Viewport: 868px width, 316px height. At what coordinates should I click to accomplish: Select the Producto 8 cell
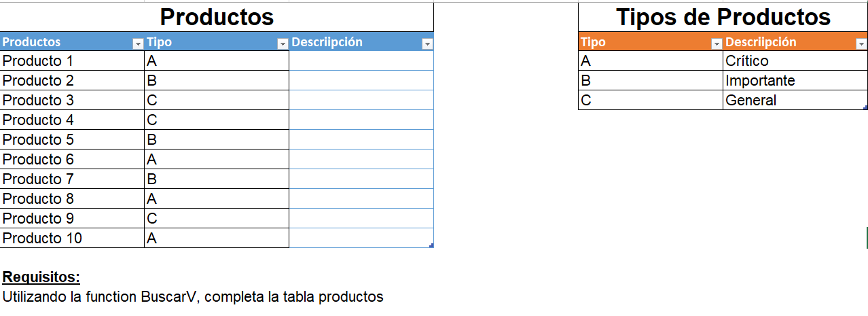point(73,198)
